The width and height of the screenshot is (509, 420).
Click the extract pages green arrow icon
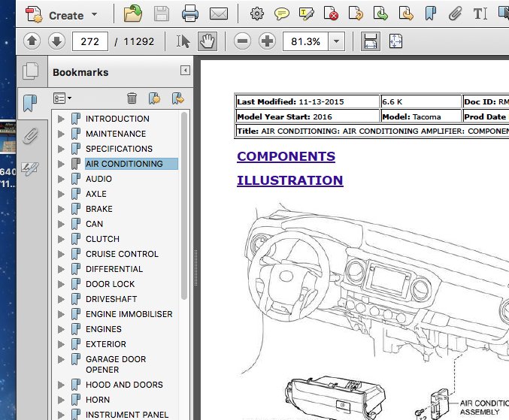click(380, 14)
